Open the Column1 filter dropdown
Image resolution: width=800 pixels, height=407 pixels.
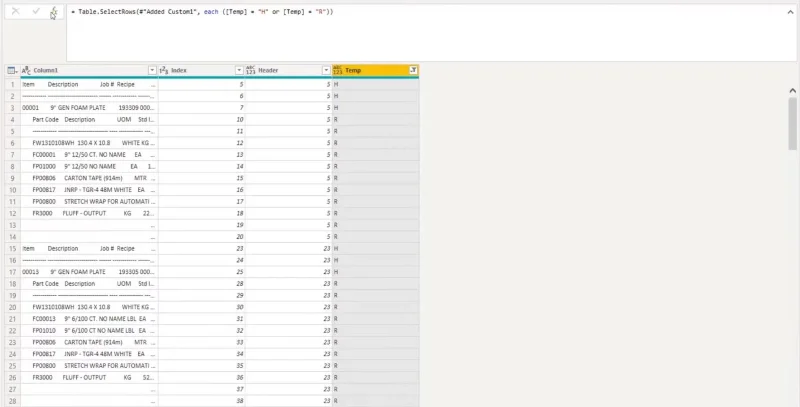tap(152, 70)
